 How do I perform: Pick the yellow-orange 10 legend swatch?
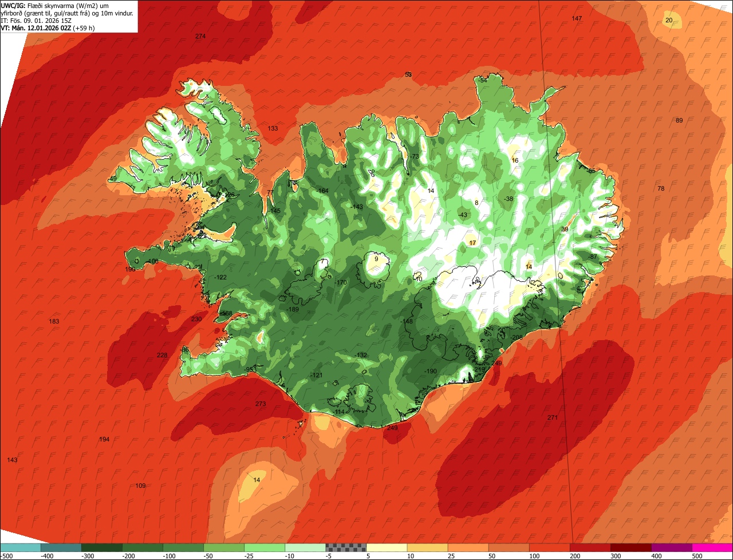pos(427,547)
